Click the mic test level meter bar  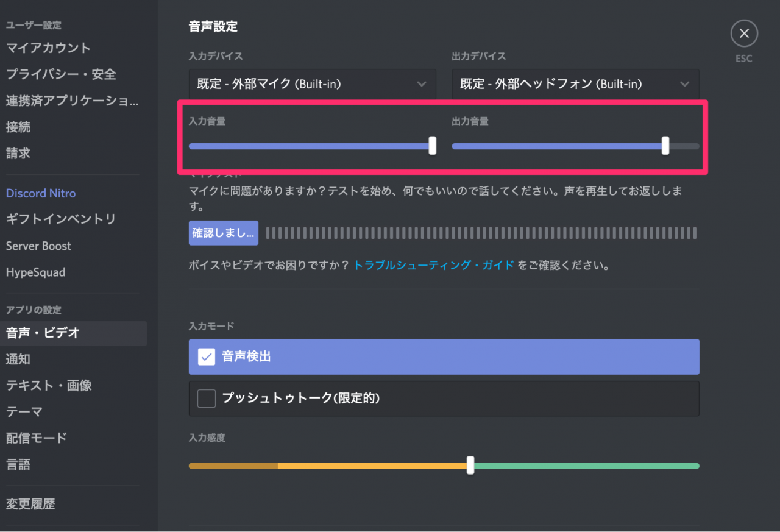tap(481, 233)
